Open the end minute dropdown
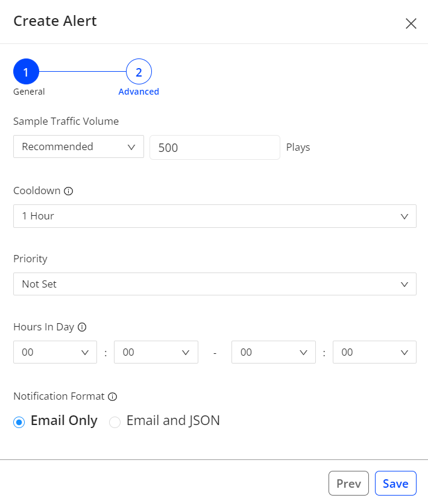Screen dimensions: 428x504 [x=374, y=352]
